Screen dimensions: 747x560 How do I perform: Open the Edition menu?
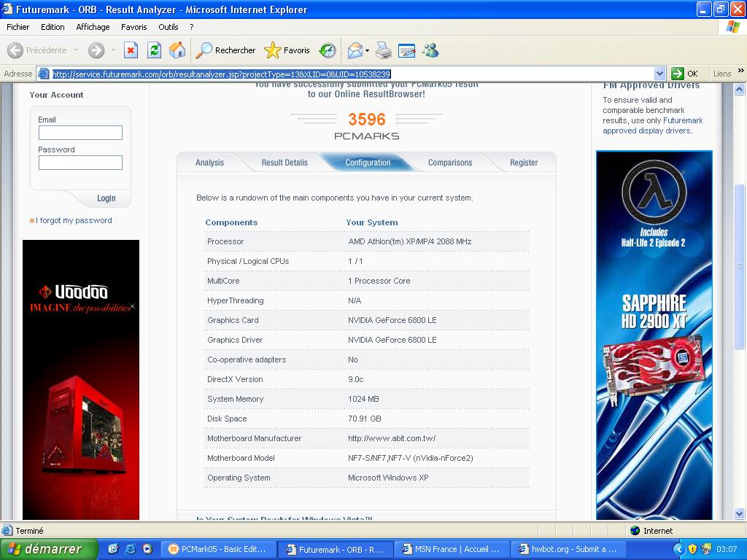pos(53,27)
